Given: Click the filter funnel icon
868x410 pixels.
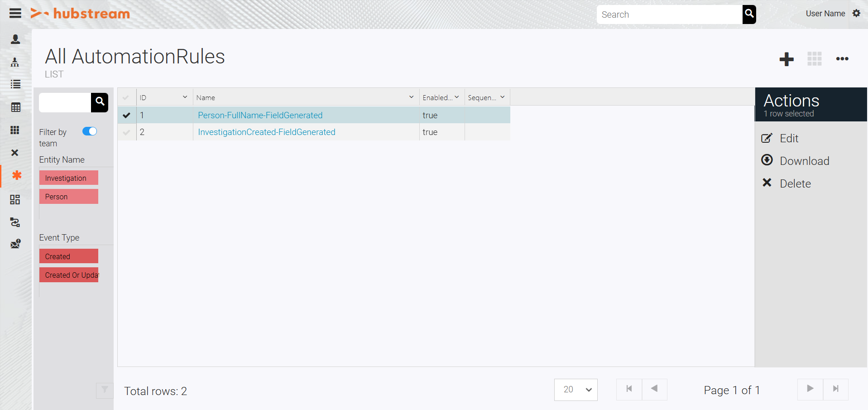Looking at the screenshot, I should (105, 390).
